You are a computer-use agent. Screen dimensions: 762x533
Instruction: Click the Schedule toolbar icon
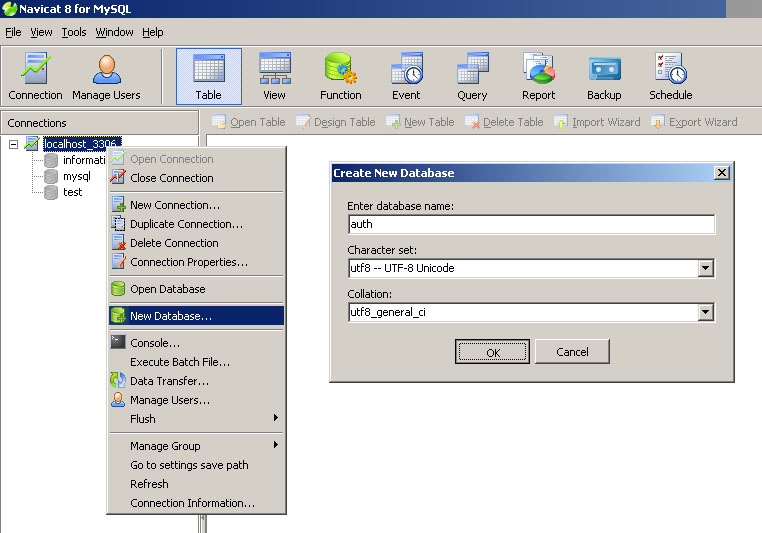(x=671, y=76)
